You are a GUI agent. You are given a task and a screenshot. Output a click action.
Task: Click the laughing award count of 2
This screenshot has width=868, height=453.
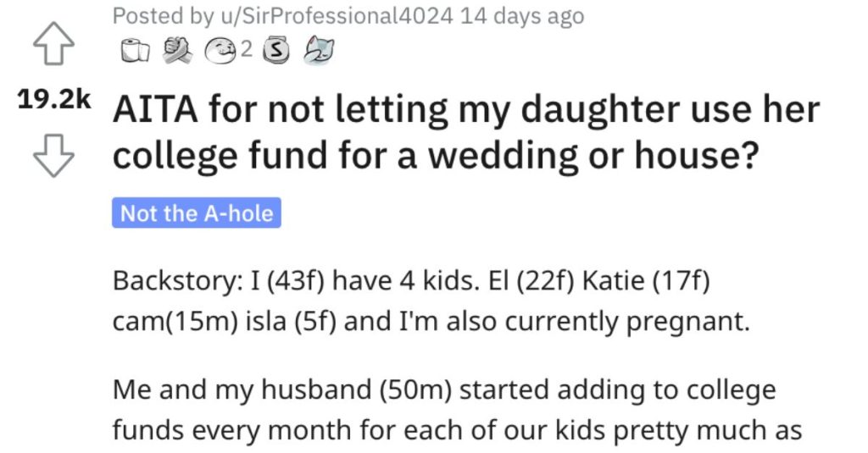pyautogui.click(x=246, y=51)
